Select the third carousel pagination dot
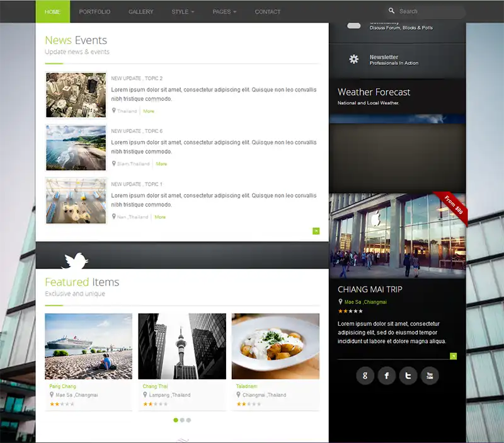The width and height of the screenshot is (504, 443). tap(188, 420)
